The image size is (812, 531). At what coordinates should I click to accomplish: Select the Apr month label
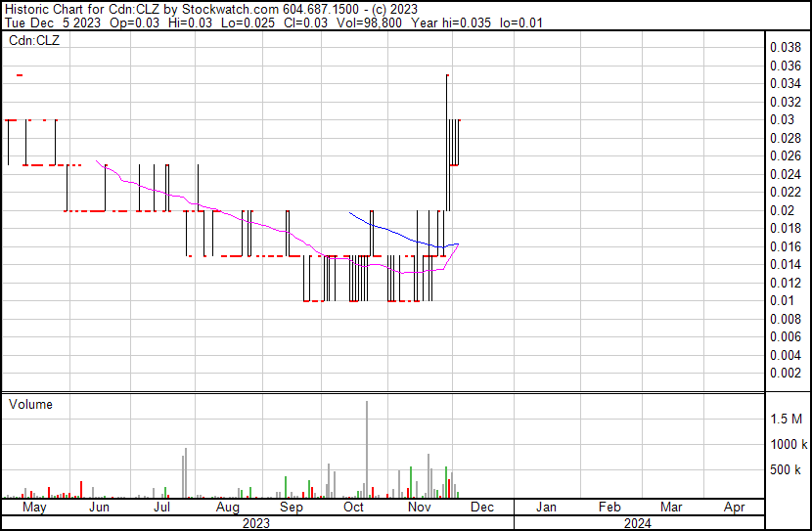point(735,508)
